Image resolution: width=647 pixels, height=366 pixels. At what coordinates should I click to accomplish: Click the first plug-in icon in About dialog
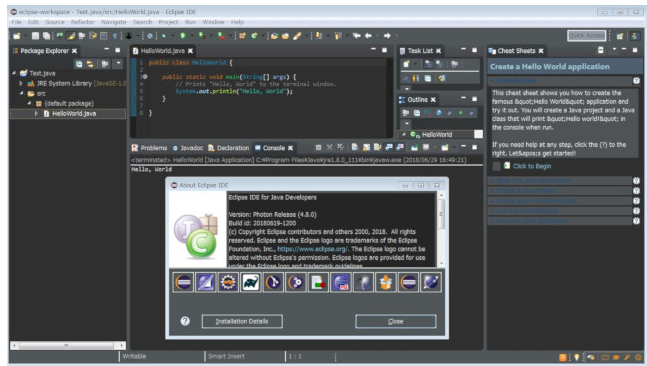click(183, 283)
